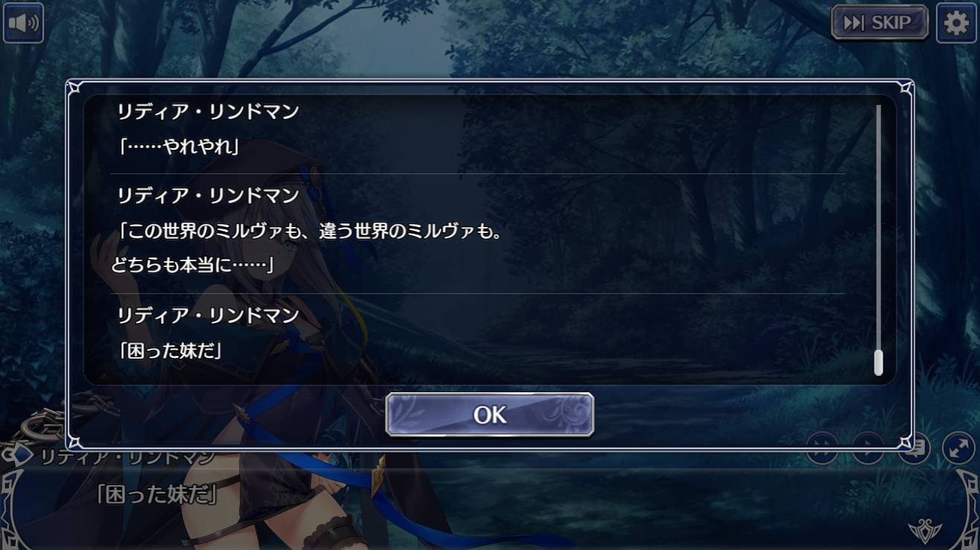980x550 pixels.
Task: Toggle fullscreen with the expand arrows icon
Action: [x=958, y=449]
